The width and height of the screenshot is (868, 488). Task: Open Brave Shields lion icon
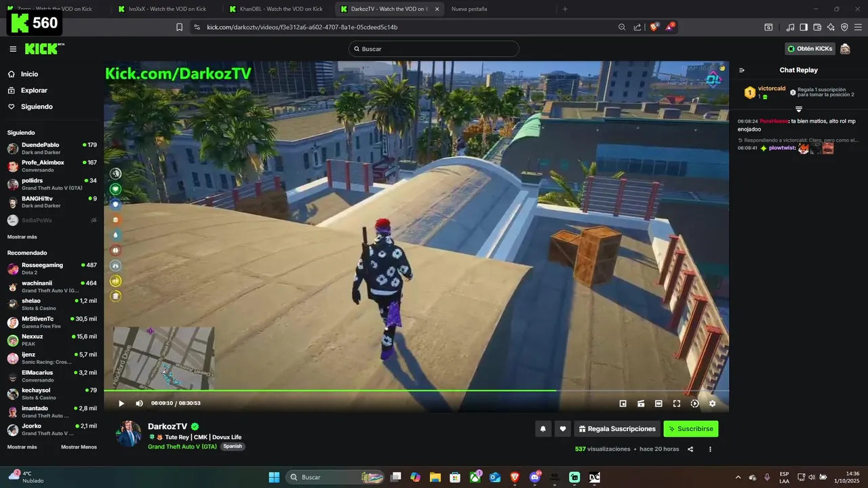(654, 27)
